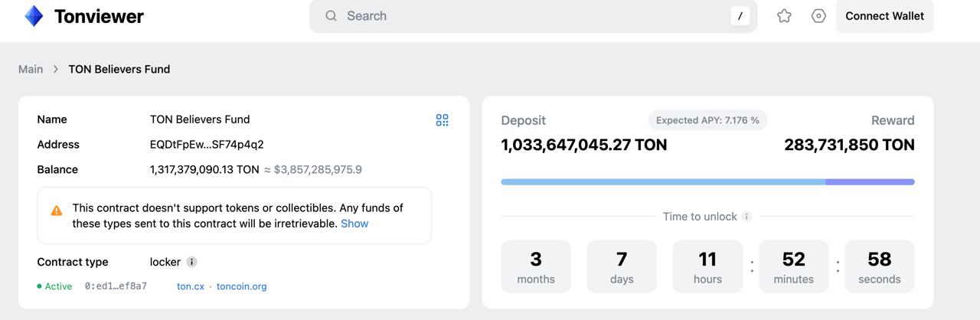The width and height of the screenshot is (980, 320).
Task: Open the Tonviewer home title
Action: coord(99,16)
